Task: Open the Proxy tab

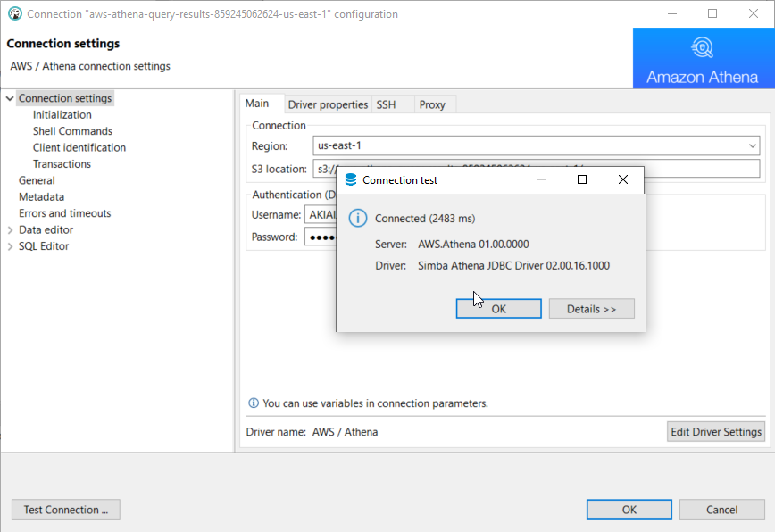Action: coord(432,104)
